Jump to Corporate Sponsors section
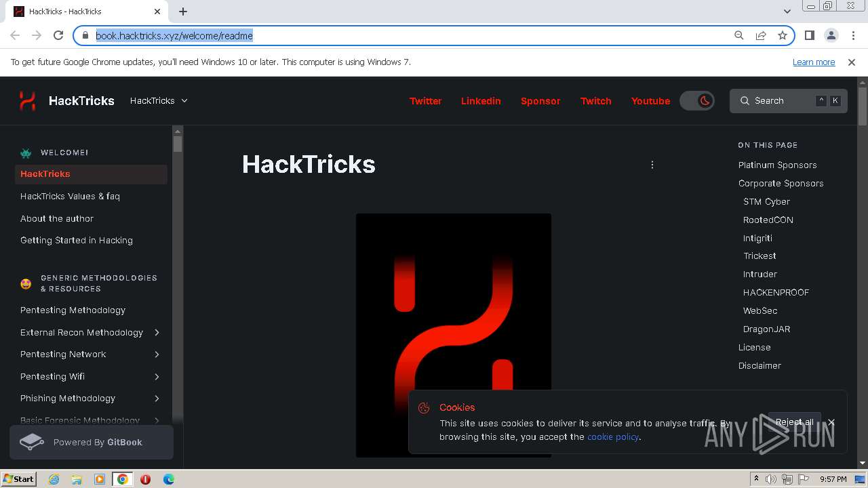Screen dimensions: 868x488 781,183
